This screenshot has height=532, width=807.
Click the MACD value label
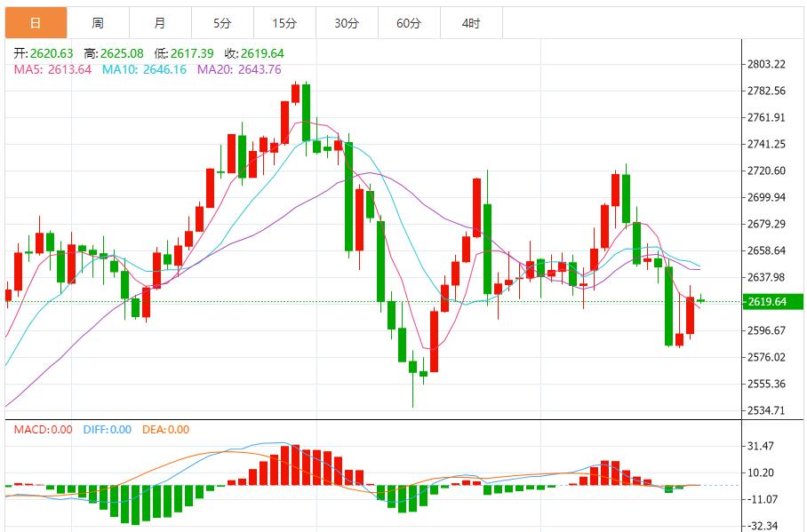tap(44, 430)
